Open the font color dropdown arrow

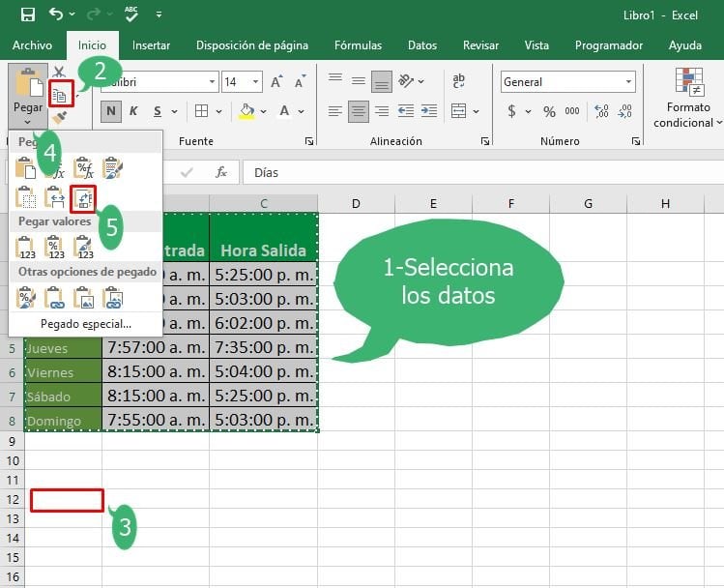[301, 111]
